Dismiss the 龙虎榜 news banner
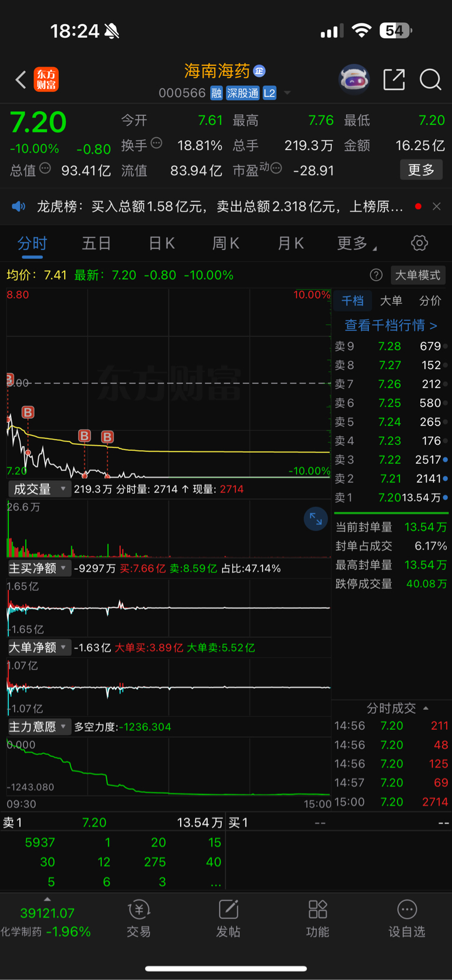This screenshot has height=980, width=452. coord(436,207)
